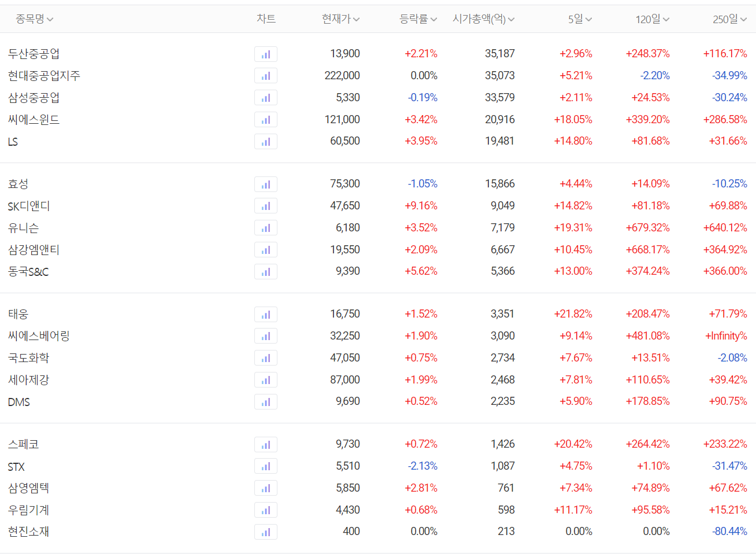Select the 우림기계 stock name

click(28, 510)
